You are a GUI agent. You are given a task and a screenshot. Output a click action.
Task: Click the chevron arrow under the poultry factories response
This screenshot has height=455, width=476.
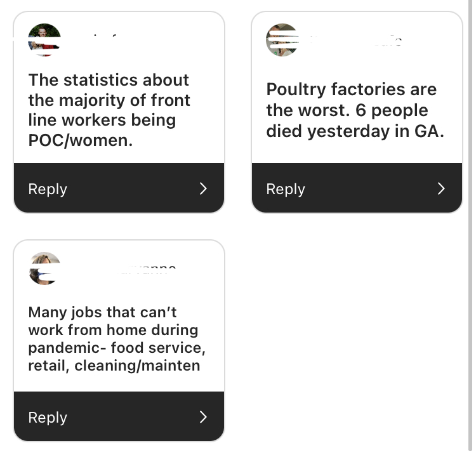(441, 188)
